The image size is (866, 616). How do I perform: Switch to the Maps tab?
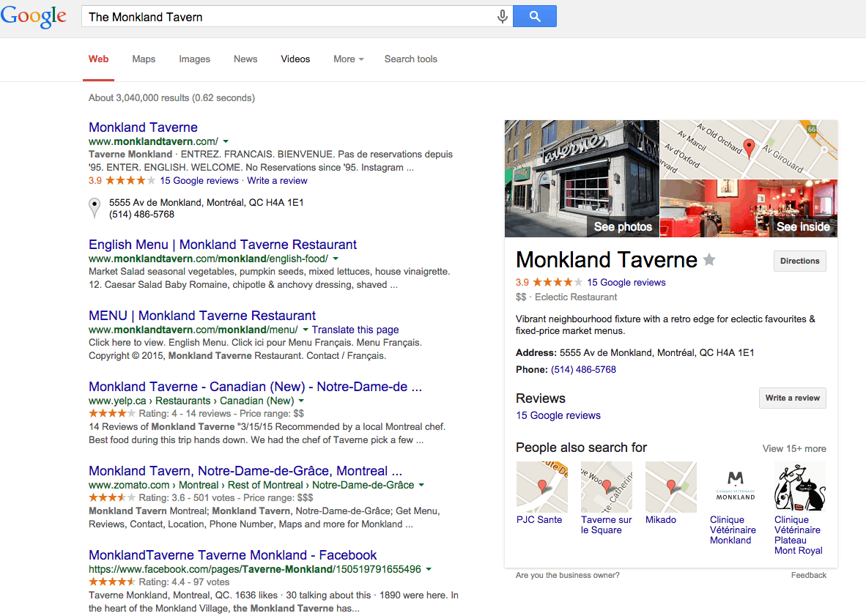144,59
